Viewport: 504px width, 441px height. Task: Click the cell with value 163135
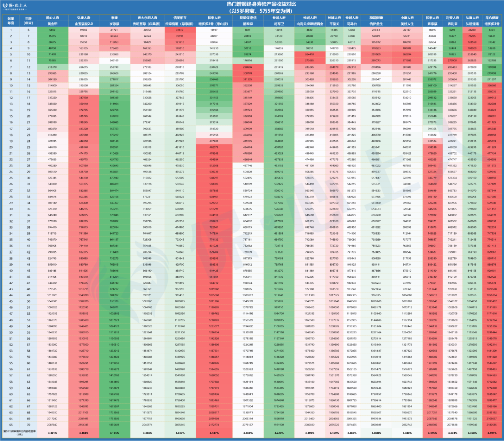pos(84,48)
